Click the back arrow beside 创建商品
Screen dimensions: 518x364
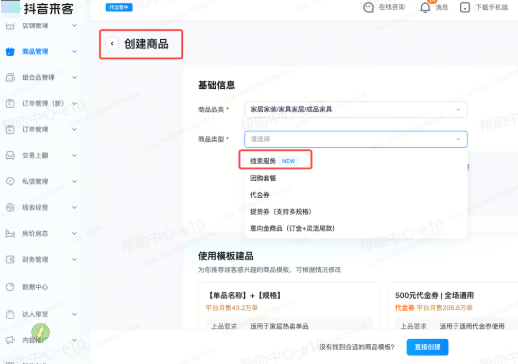[112, 44]
